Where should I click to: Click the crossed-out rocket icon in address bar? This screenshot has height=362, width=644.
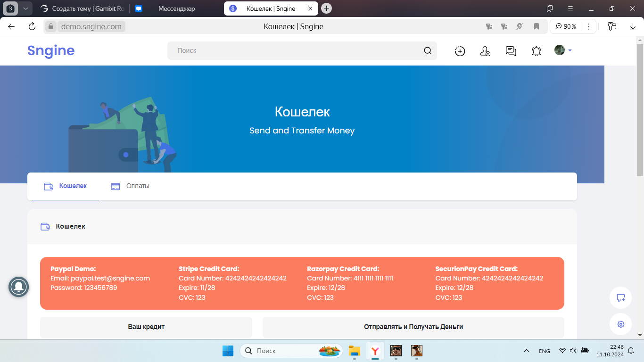click(520, 26)
